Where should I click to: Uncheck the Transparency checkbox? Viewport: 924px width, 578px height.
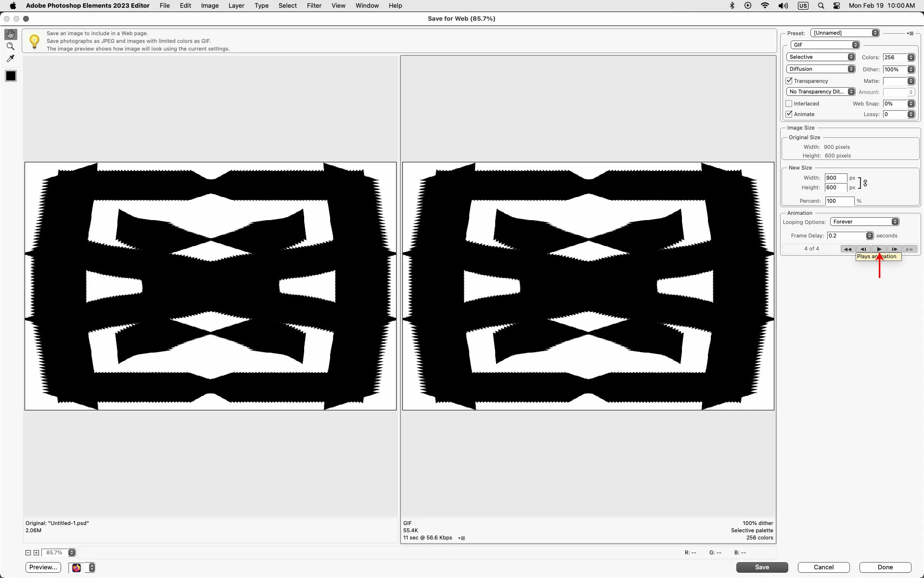[789, 81]
